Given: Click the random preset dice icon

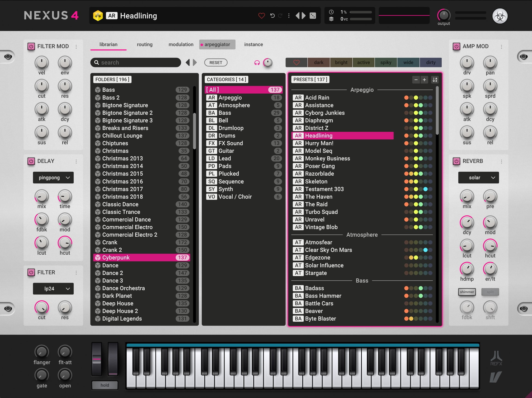Looking at the screenshot, I should (x=313, y=16).
